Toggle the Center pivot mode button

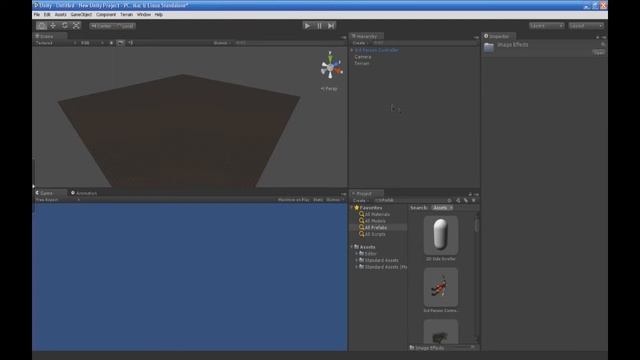pos(101,26)
